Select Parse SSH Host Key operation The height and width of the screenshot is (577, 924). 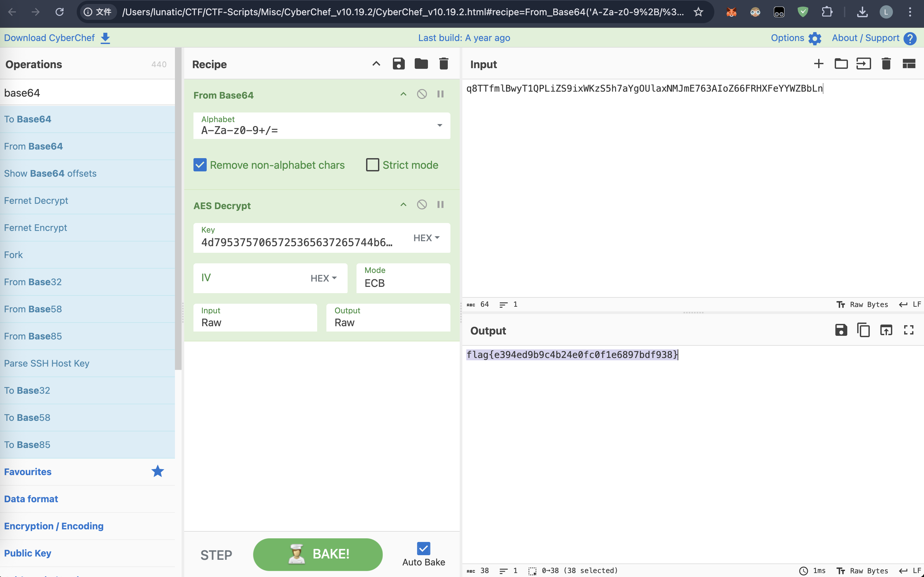[87, 363]
